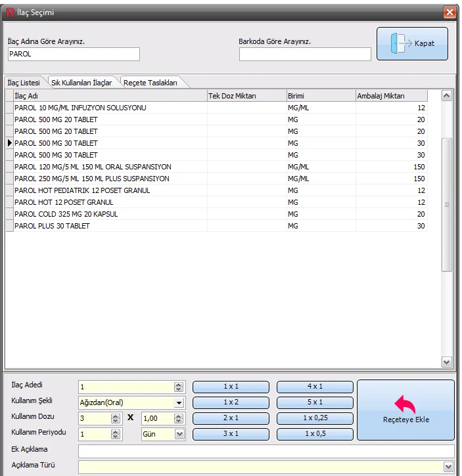The height and width of the screenshot is (476, 462).
Task: Select PAROL 250 MG/5 ML PLUS SUSPANSIYON
Action: (216, 179)
